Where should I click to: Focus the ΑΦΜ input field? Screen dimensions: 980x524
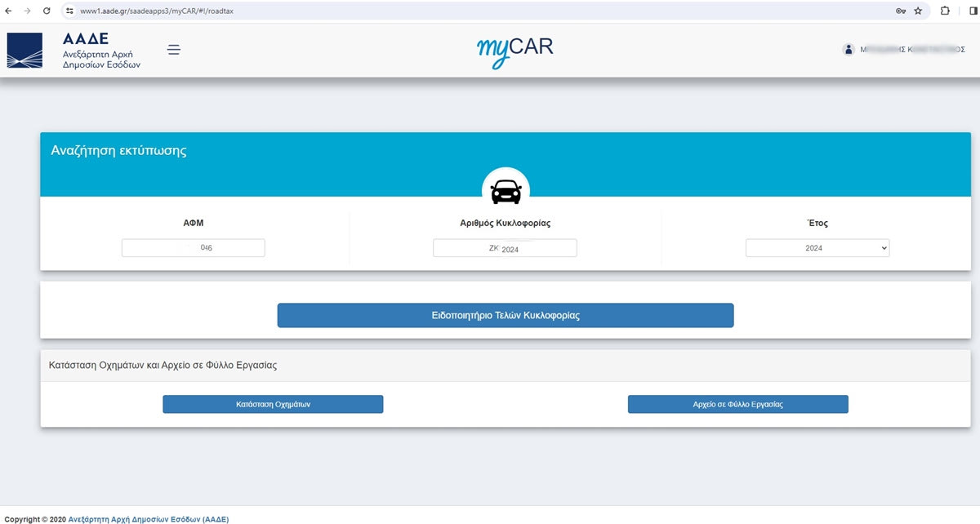(193, 248)
